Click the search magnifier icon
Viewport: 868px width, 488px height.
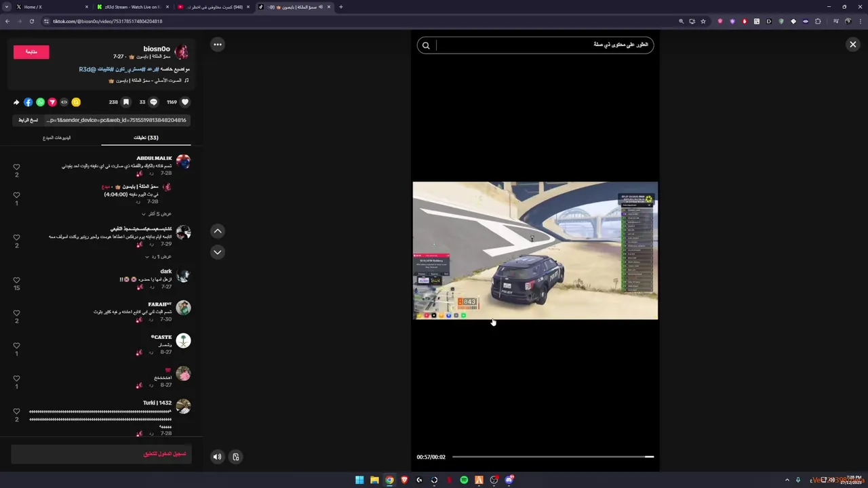(x=426, y=45)
